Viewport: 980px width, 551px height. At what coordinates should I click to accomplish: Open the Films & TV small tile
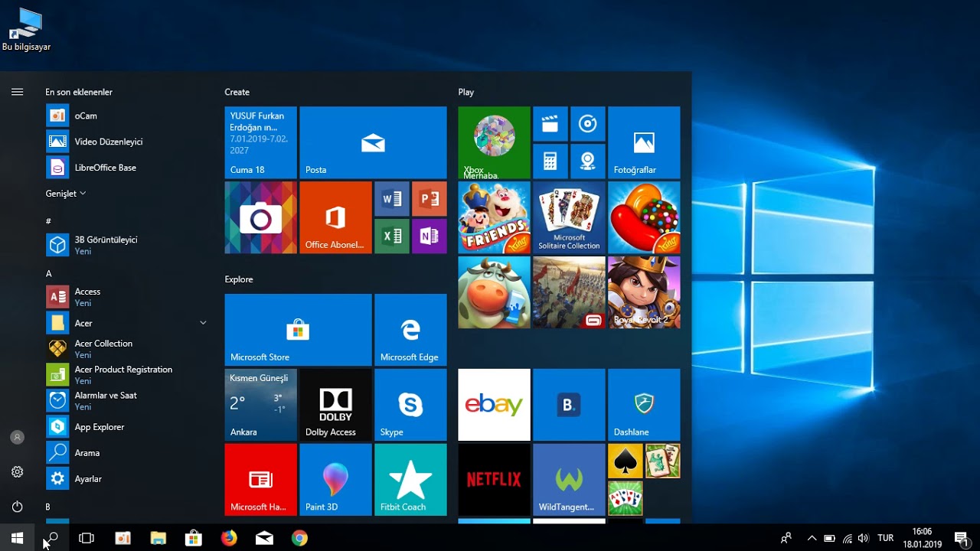pos(550,124)
